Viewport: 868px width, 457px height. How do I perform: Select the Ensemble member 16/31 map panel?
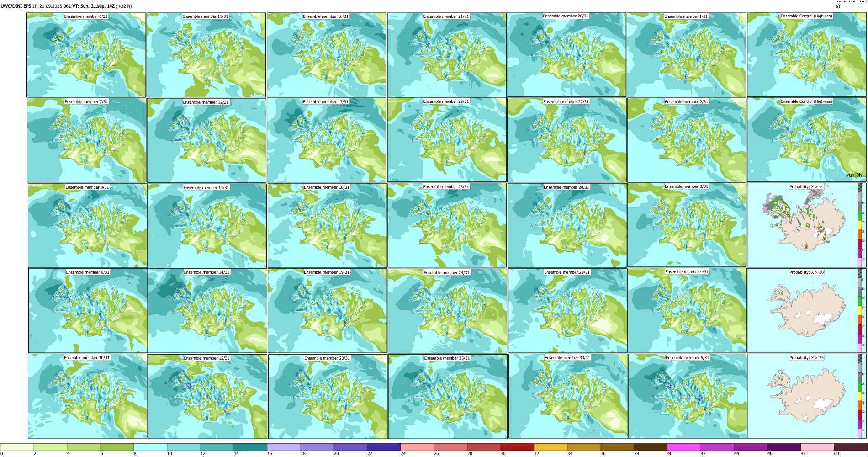click(327, 54)
